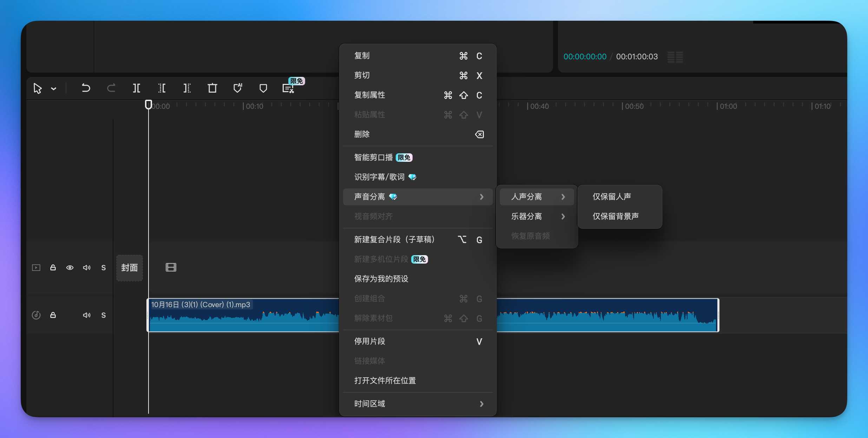
Task: Click the delete right of playhead icon
Action: coord(187,88)
